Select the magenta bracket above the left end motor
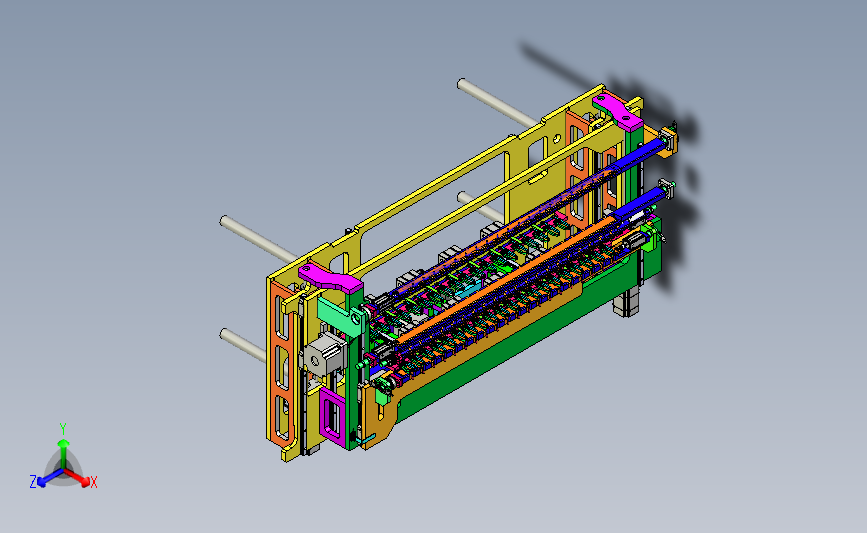 point(330,279)
